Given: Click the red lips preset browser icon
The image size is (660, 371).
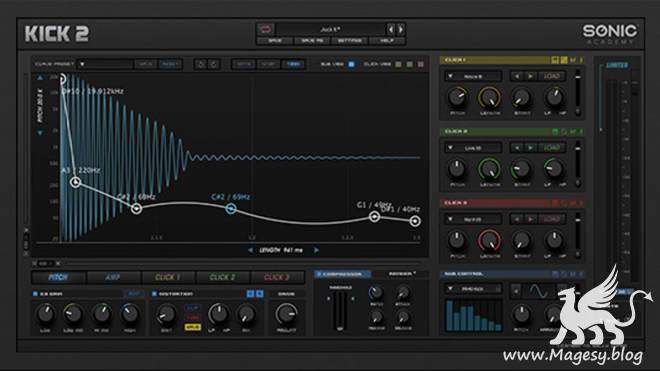Looking at the screenshot, I should pyautogui.click(x=266, y=29).
